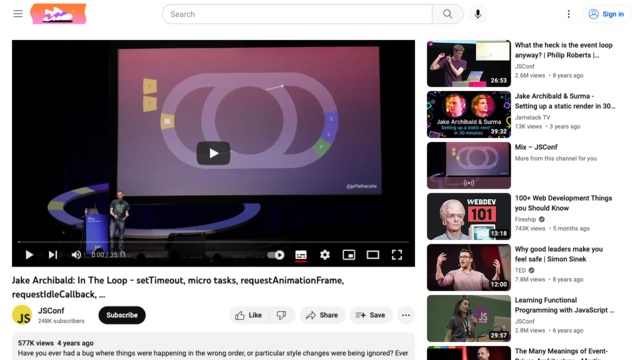Click the search magnifier button

click(x=448, y=14)
